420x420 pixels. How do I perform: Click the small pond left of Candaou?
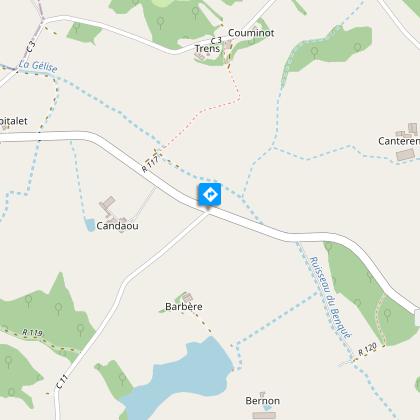[90, 224]
